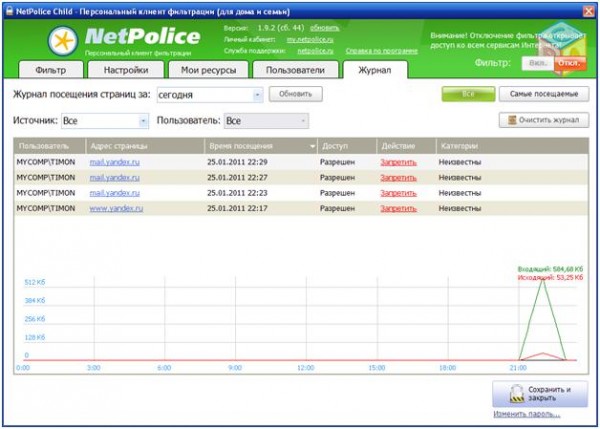Open the Справка по программе link
600x429 pixels.
382,51
